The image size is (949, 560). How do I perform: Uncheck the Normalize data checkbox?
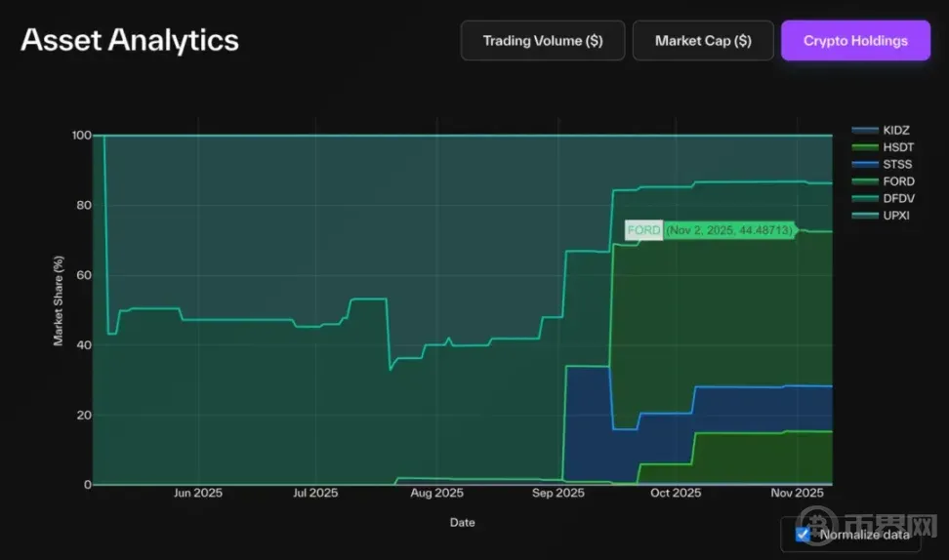[803, 534]
